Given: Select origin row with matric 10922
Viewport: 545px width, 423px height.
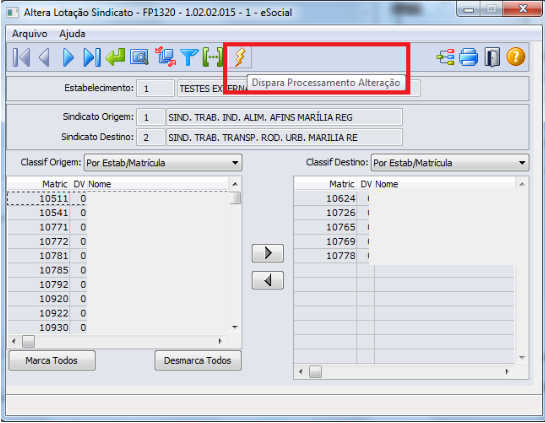Looking at the screenshot, I should pos(118,313).
